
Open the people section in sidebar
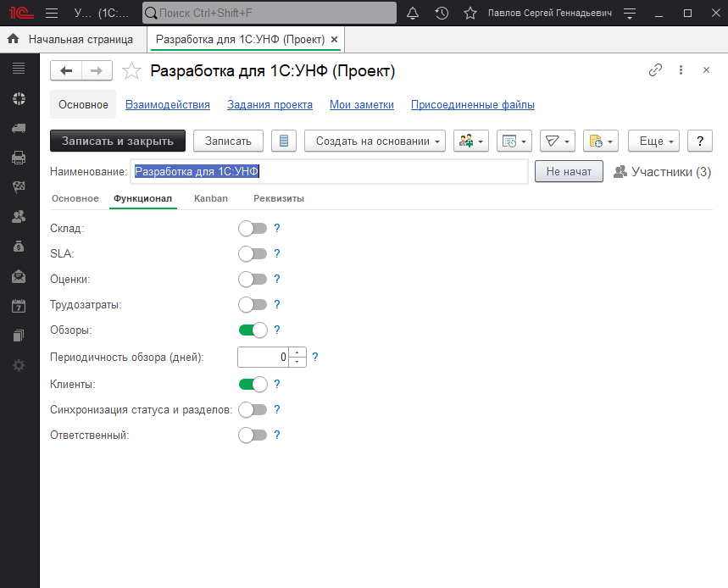pos(19,217)
